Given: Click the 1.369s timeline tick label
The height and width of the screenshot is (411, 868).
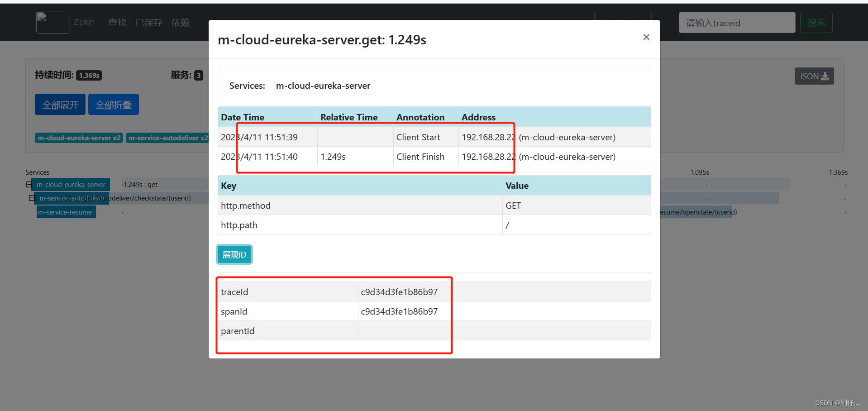Looking at the screenshot, I should pyautogui.click(x=838, y=172).
